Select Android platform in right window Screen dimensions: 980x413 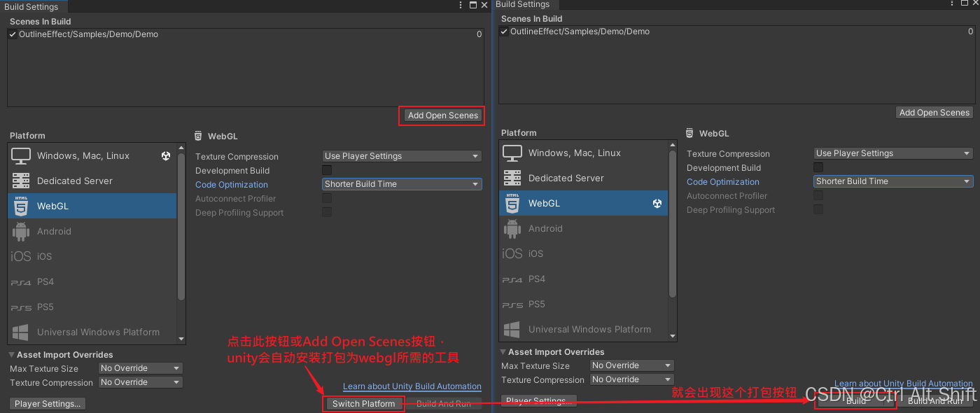(x=584, y=229)
